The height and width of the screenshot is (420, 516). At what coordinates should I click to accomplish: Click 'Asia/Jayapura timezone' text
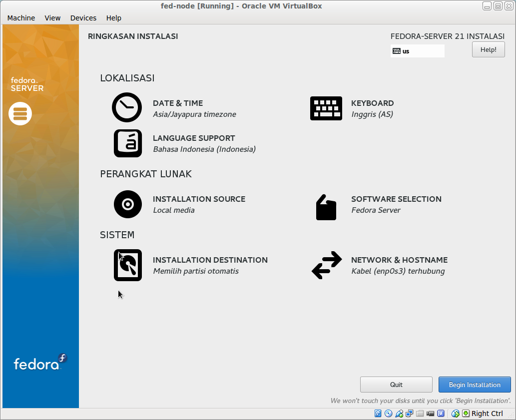click(x=194, y=114)
